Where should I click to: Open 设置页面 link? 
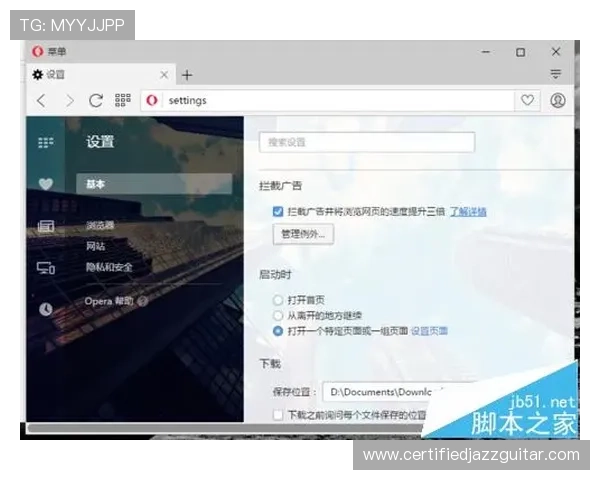(x=429, y=331)
